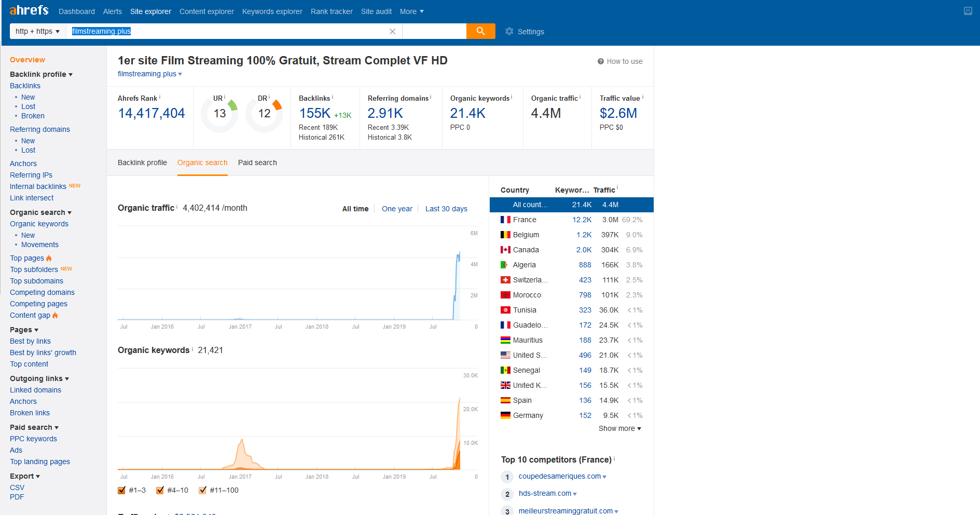Viewport: 980px width, 515px height.
Task: Click the How to use help icon
Action: tap(601, 61)
